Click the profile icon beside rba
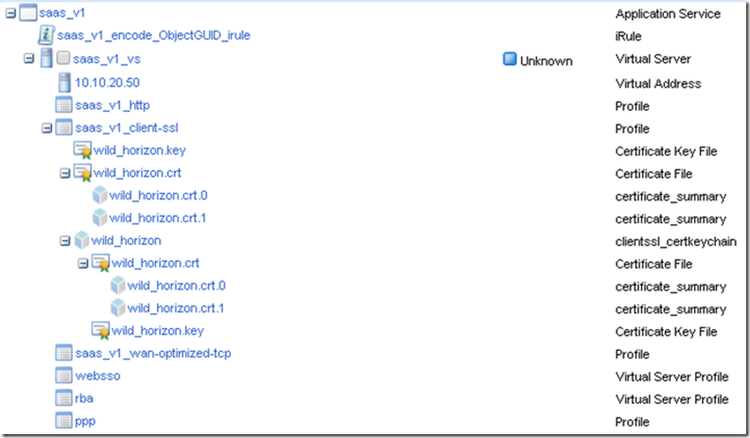 tap(64, 398)
